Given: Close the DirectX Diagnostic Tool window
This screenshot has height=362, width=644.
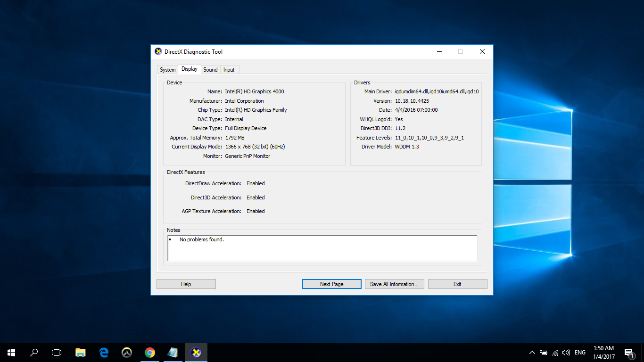Looking at the screenshot, I should coord(482,51).
